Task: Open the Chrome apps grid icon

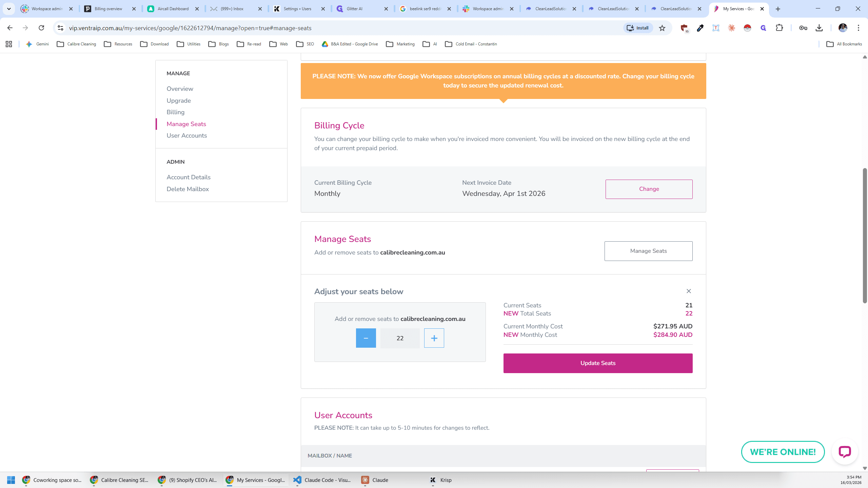Action: coord(9,44)
